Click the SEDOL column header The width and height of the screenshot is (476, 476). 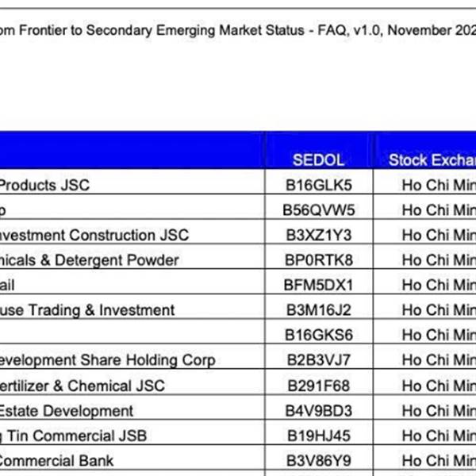pyautogui.click(x=318, y=159)
